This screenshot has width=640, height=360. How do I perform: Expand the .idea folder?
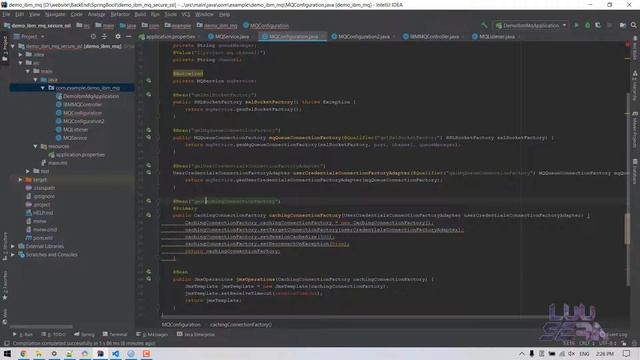pos(20,54)
